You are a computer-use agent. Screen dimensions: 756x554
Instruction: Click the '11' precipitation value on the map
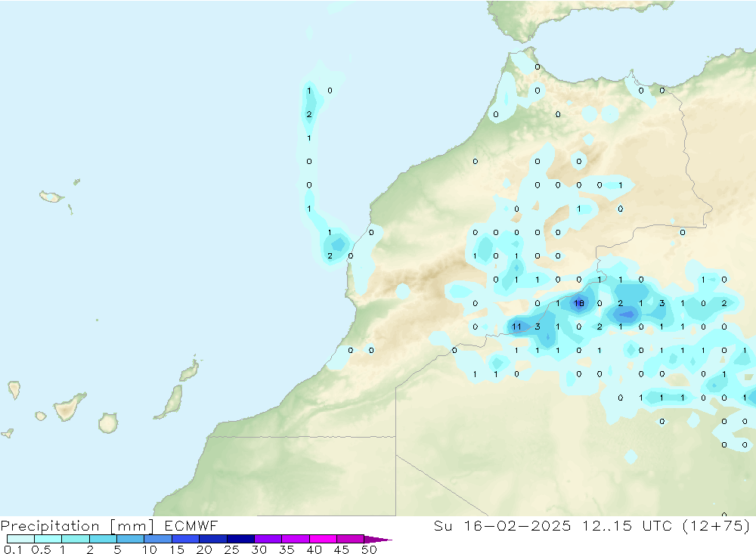coord(516,327)
